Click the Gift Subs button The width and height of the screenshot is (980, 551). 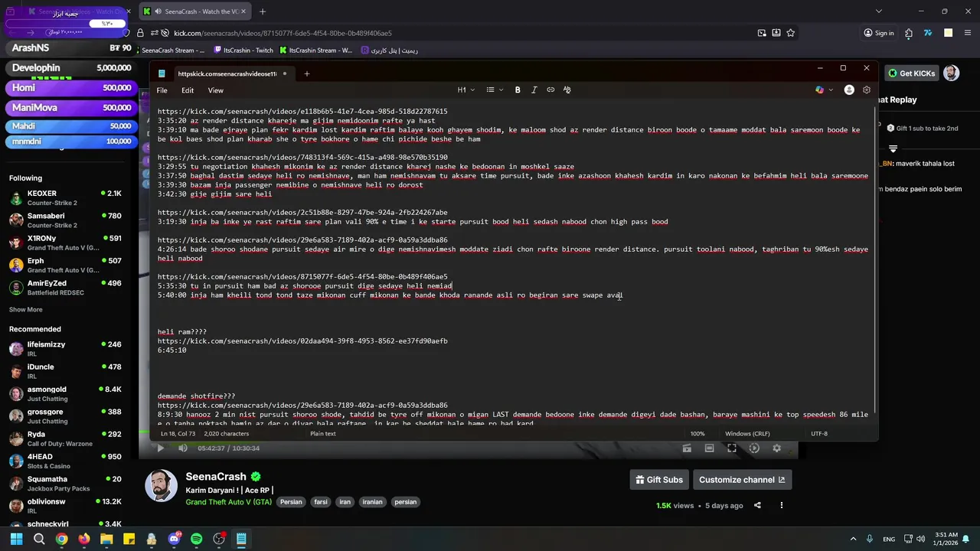659,480
